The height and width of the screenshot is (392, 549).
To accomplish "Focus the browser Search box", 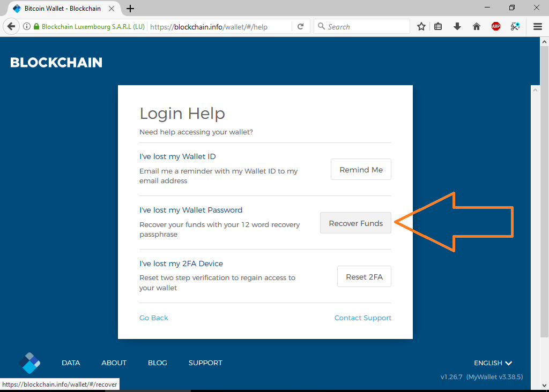I will coord(362,27).
